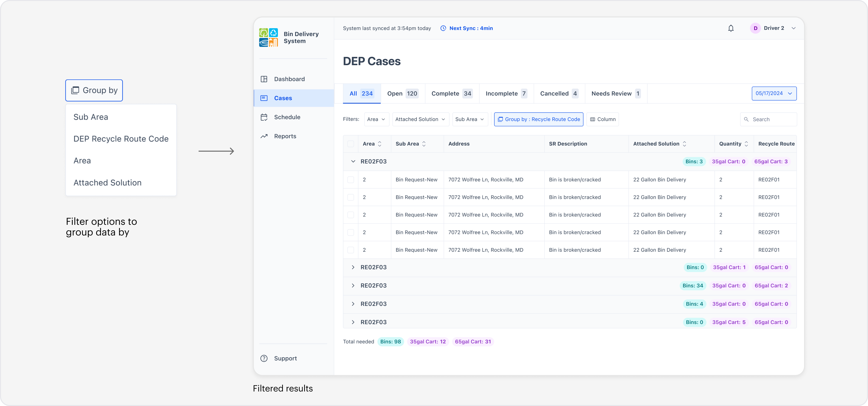Expand the RE02F03 group with Bins: 34

[353, 285]
